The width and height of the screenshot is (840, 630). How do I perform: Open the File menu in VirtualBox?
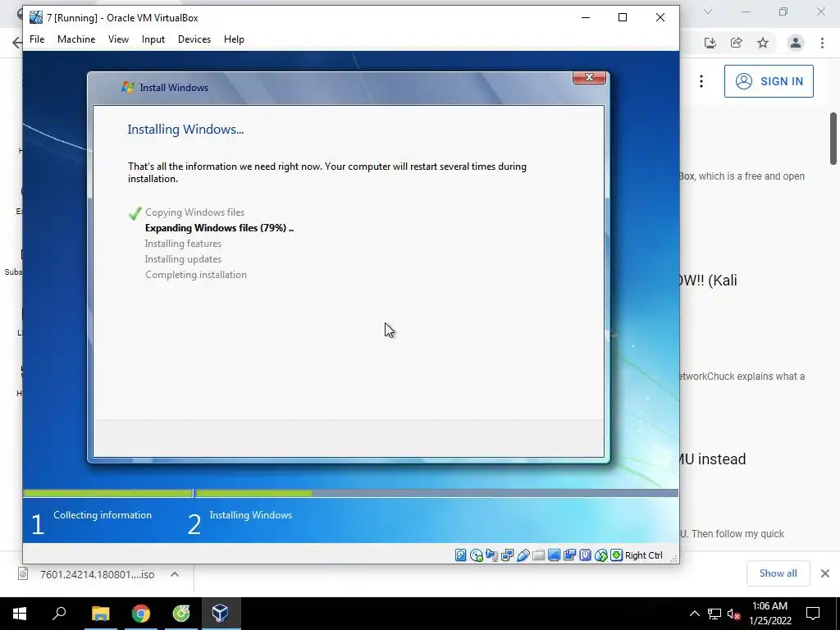pyautogui.click(x=37, y=39)
